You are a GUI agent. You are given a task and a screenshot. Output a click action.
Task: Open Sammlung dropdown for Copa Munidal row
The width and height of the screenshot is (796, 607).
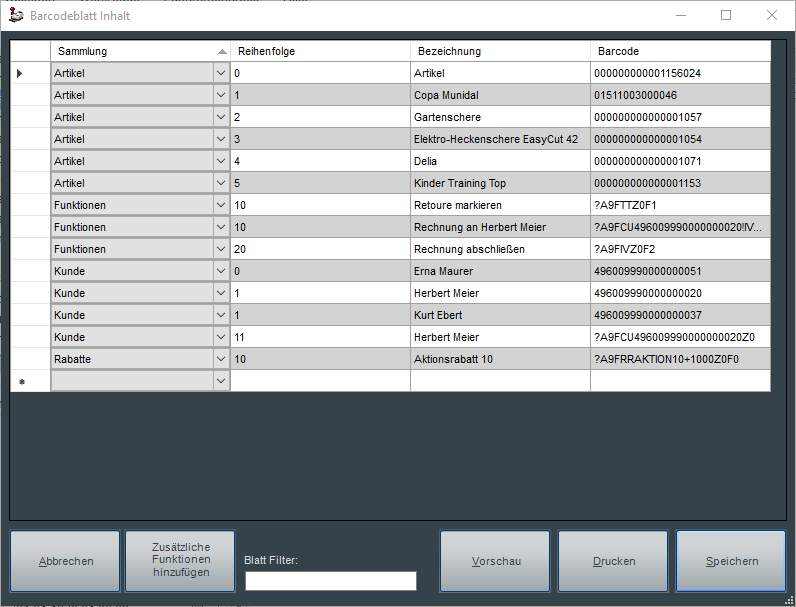tap(221, 95)
